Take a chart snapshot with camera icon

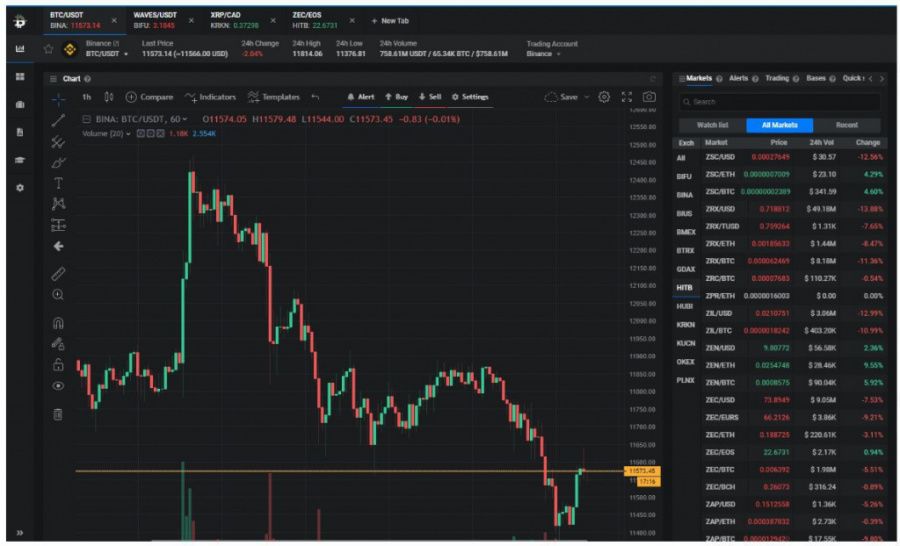coord(649,97)
